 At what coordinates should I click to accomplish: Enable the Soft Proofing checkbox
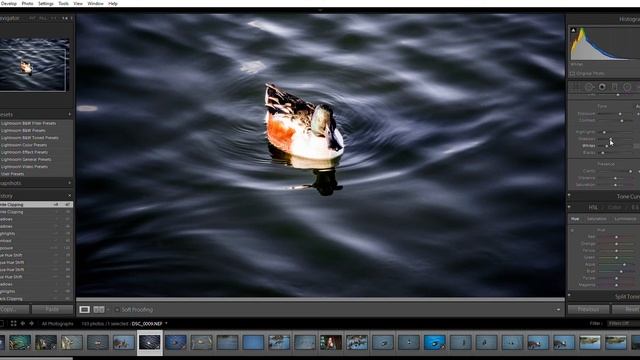tap(117, 310)
